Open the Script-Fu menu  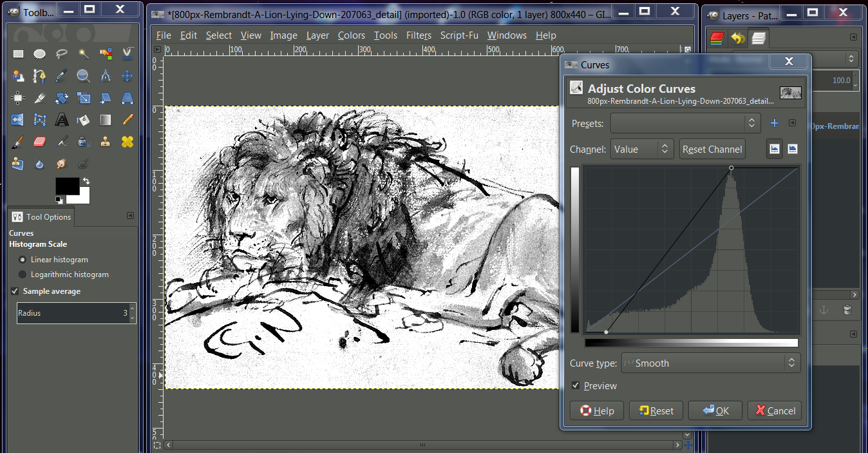pyautogui.click(x=459, y=35)
